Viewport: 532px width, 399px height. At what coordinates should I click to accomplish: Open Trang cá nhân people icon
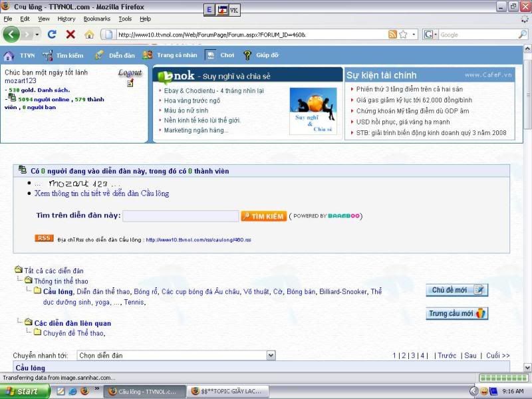[148, 55]
